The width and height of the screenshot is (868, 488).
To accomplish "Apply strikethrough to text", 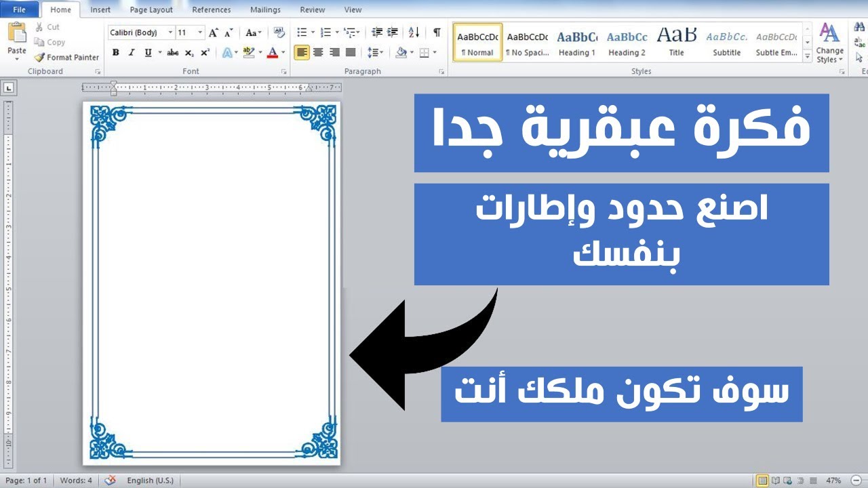I will [173, 52].
